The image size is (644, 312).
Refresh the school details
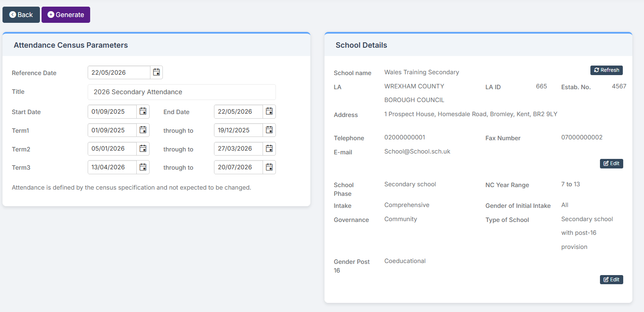607,70
